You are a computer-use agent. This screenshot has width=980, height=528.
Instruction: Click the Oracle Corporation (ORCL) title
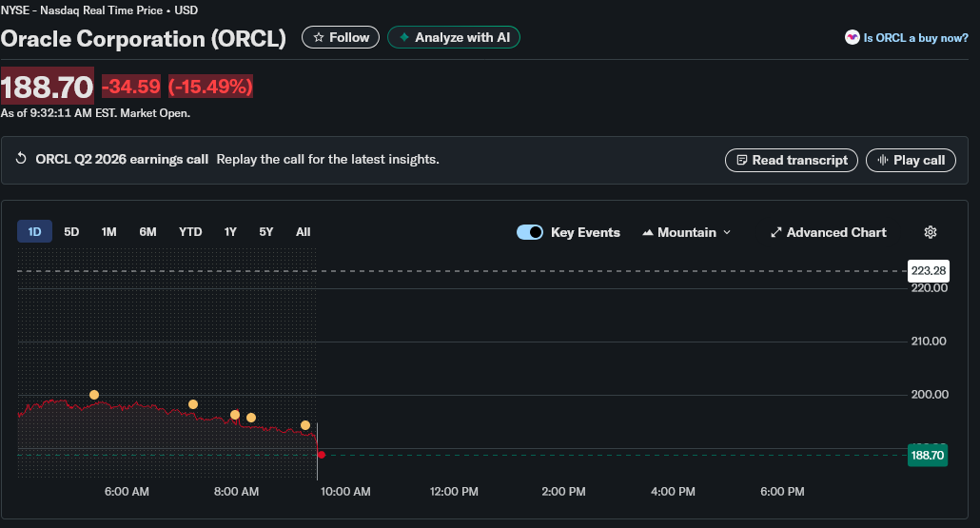(x=143, y=39)
